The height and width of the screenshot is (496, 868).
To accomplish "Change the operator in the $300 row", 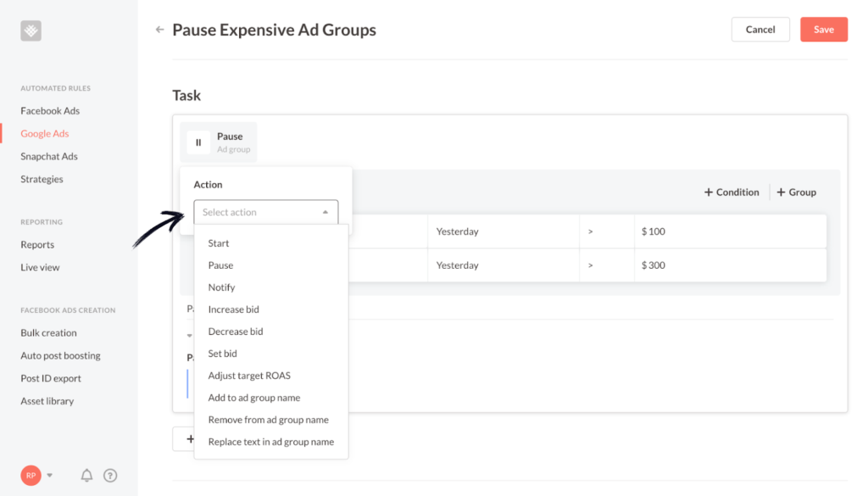I will (x=607, y=265).
